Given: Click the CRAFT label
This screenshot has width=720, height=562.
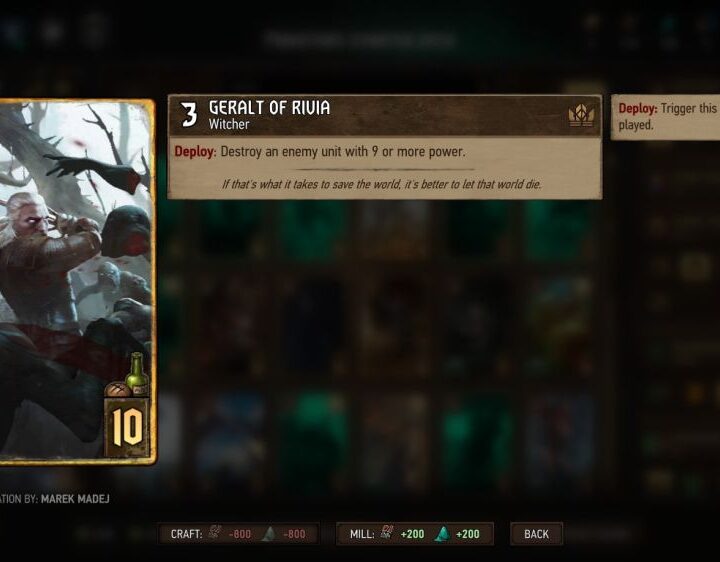Looking at the screenshot, I should [x=186, y=534].
